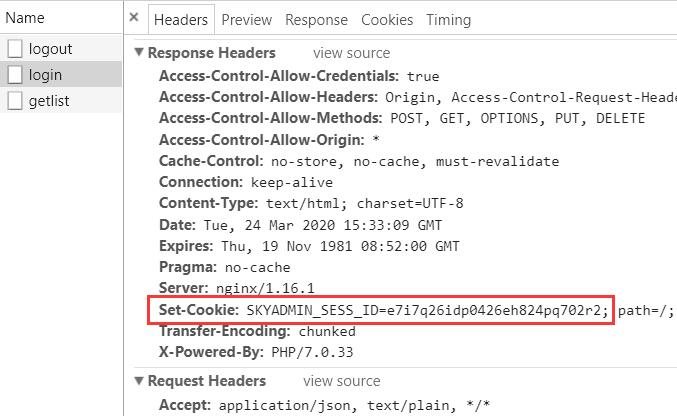The image size is (677, 416).
Task: Select the logout request entry
Action: pos(61,48)
